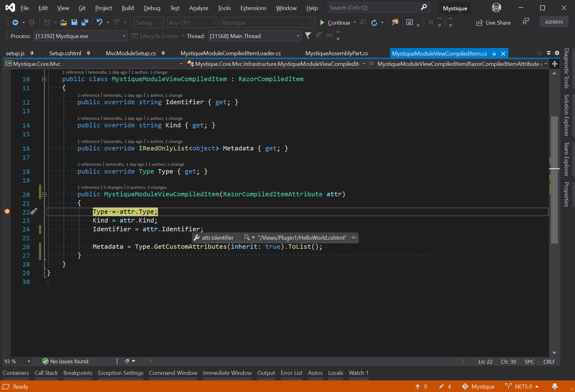
Task: Click the blue Restart circular arrow icon
Action: click(x=374, y=22)
